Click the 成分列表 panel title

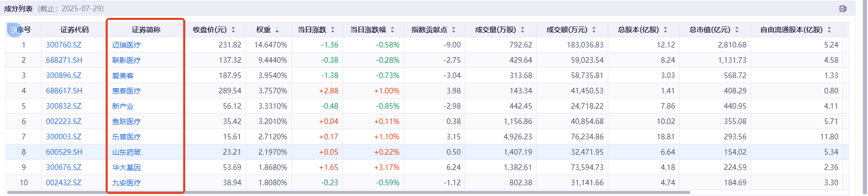[x=18, y=9]
